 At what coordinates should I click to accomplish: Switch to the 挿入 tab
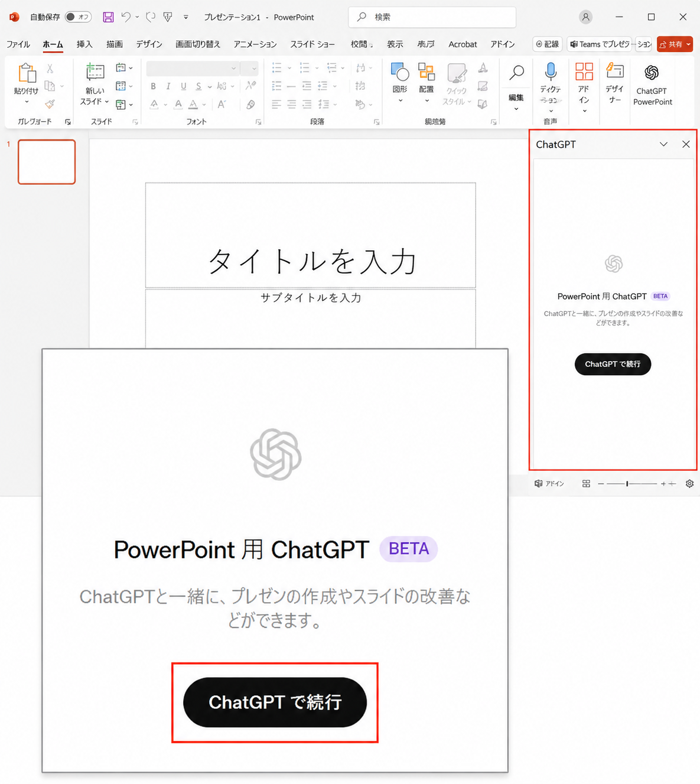[x=84, y=44]
